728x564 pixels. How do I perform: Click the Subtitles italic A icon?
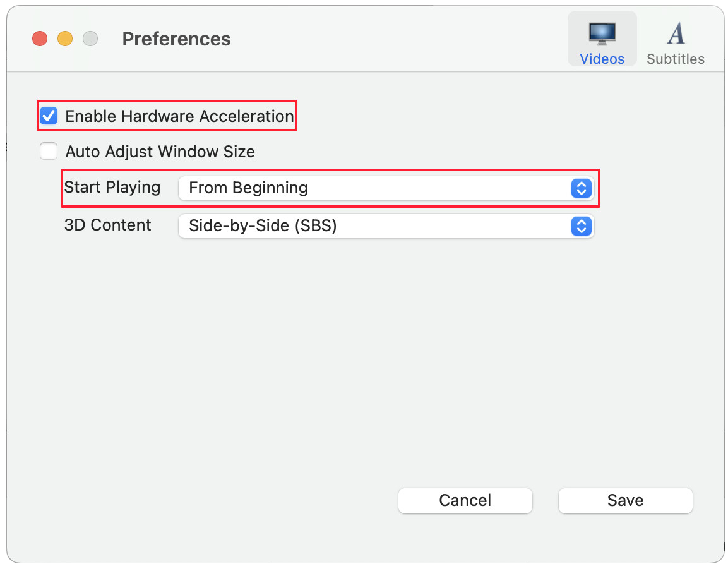click(676, 33)
